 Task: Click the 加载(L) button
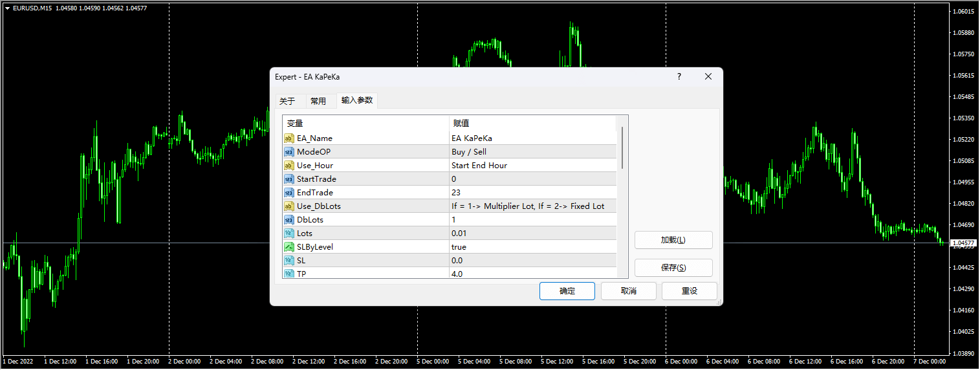[673, 240]
